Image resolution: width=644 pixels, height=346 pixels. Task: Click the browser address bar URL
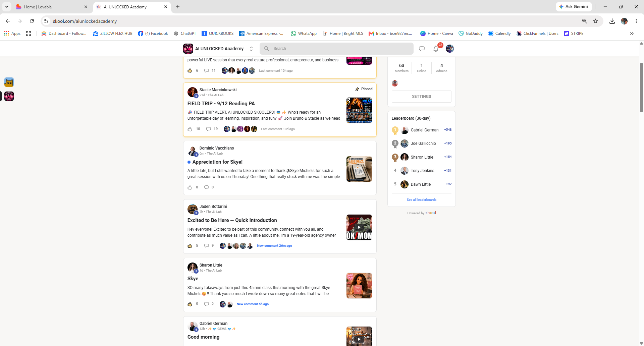(85, 21)
